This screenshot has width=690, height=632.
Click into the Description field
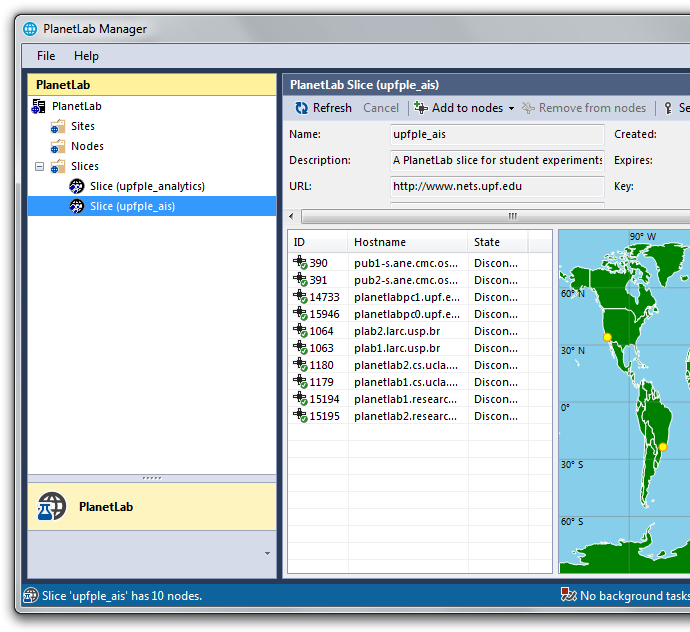[x=497, y=160]
